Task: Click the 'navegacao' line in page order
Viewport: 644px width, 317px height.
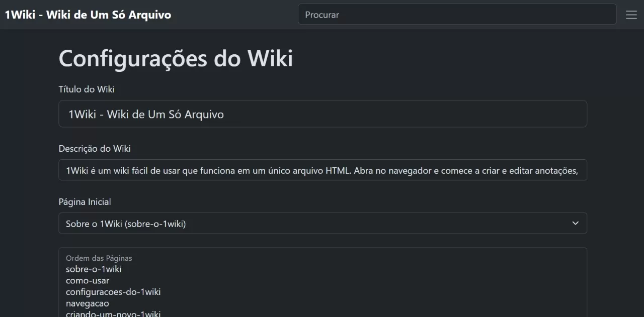Action: tap(88, 303)
